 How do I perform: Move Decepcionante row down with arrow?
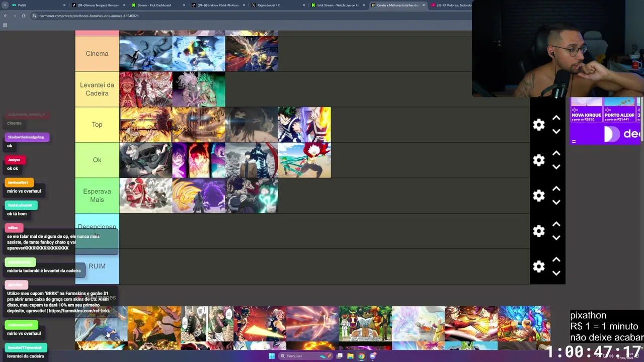coord(556,238)
